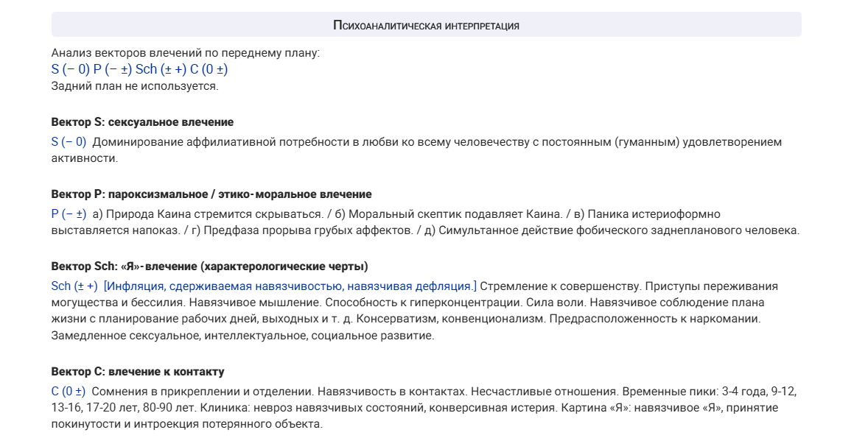The image size is (868, 438).
Task: Click the heading Вектор S: сексуальное влечение
Action: [142, 122]
